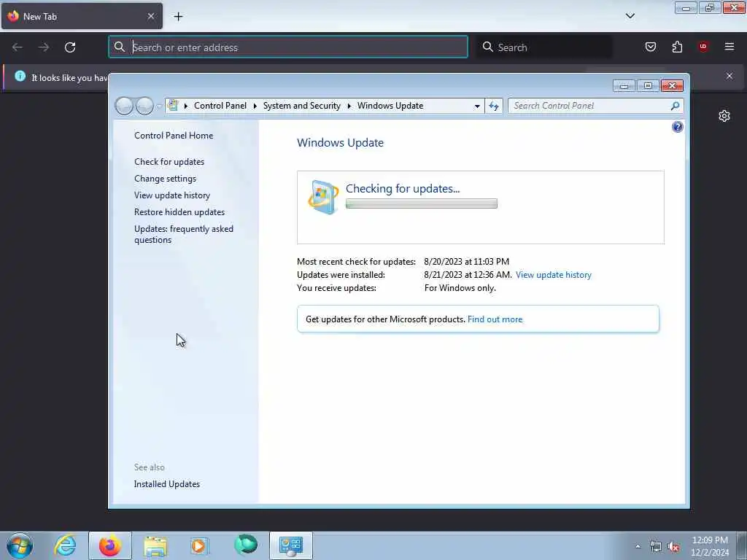Click View update history beside install date

[553, 275]
